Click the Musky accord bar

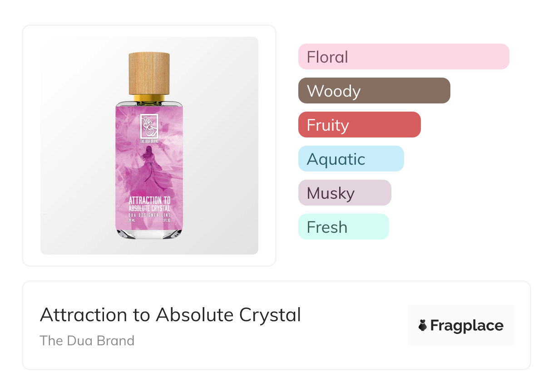345,193
